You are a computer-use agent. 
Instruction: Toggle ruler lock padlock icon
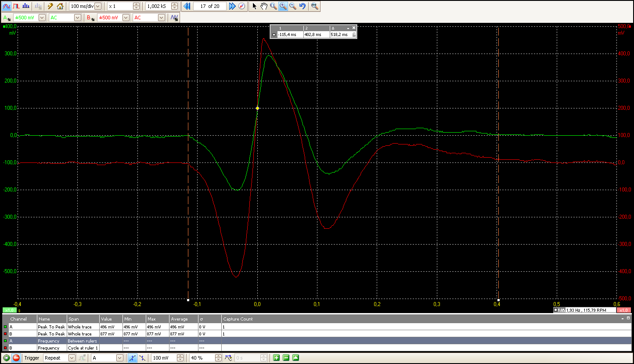(x=354, y=35)
